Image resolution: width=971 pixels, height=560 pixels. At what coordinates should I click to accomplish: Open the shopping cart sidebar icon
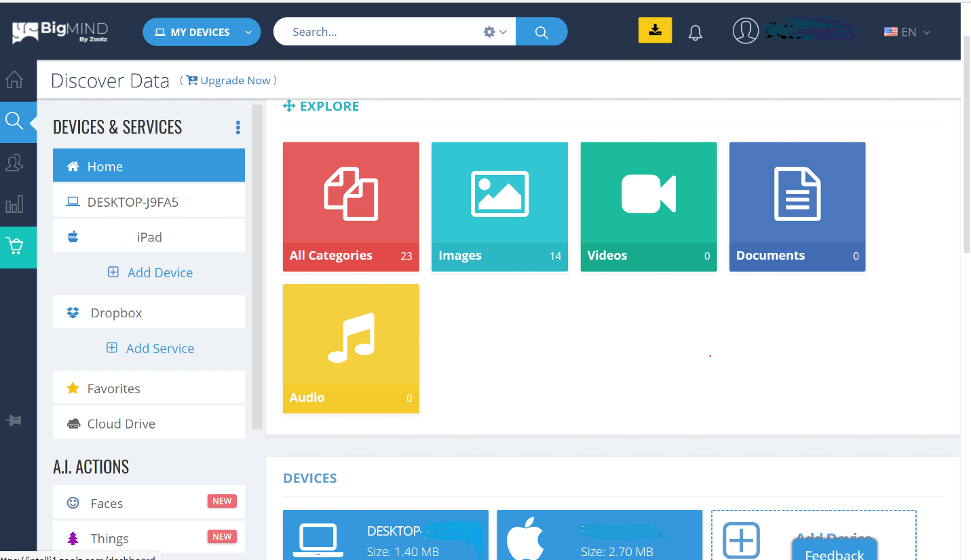15,246
